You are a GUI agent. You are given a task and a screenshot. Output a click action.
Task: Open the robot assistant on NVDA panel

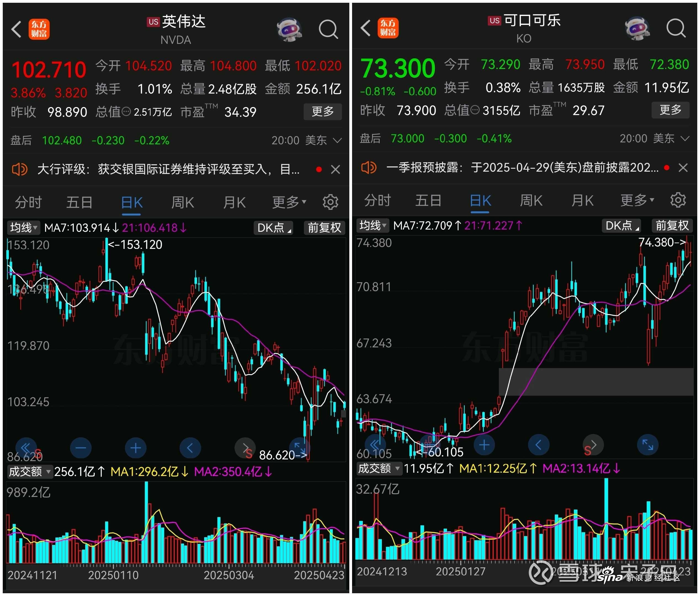[289, 30]
